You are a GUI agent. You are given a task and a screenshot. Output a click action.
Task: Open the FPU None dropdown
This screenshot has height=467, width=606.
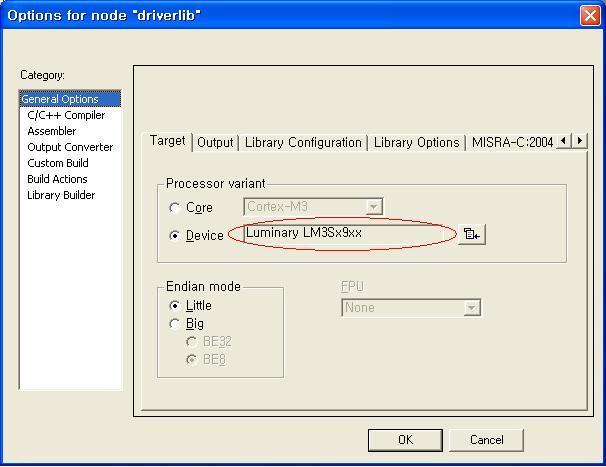tap(412, 308)
